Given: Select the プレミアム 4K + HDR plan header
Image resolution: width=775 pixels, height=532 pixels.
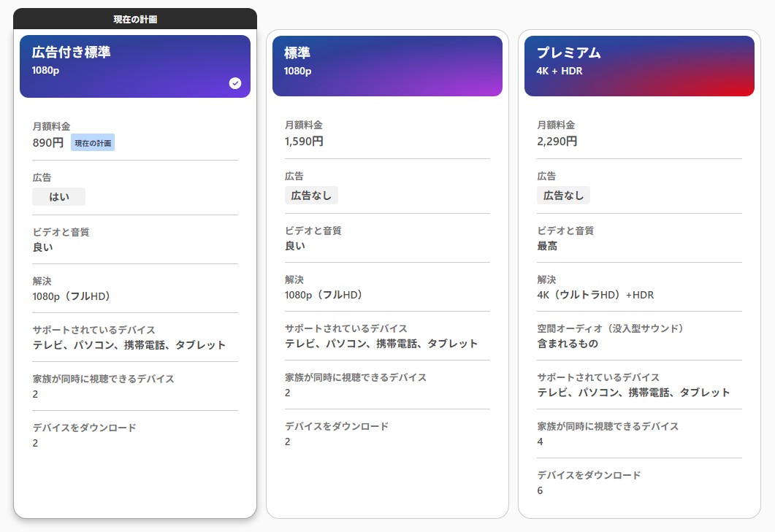Looking at the screenshot, I should [639, 66].
